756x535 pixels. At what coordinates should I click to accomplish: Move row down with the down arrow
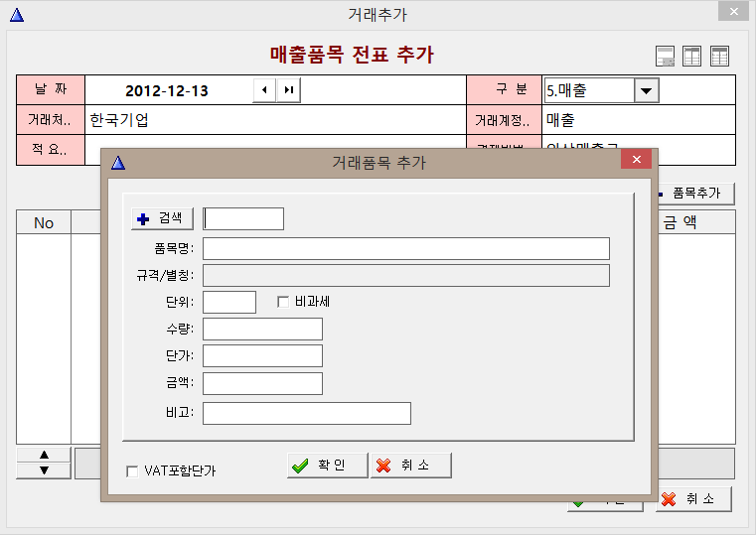44,470
